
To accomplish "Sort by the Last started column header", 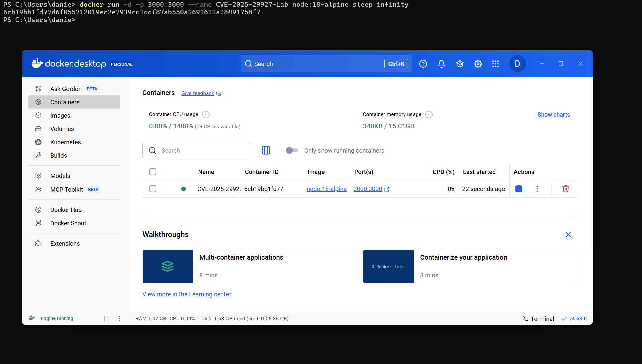I will click(479, 172).
